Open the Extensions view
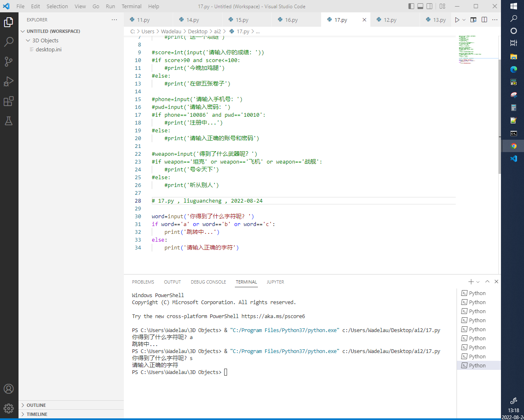Image resolution: width=524 pixels, height=420 pixels. pos(9,101)
